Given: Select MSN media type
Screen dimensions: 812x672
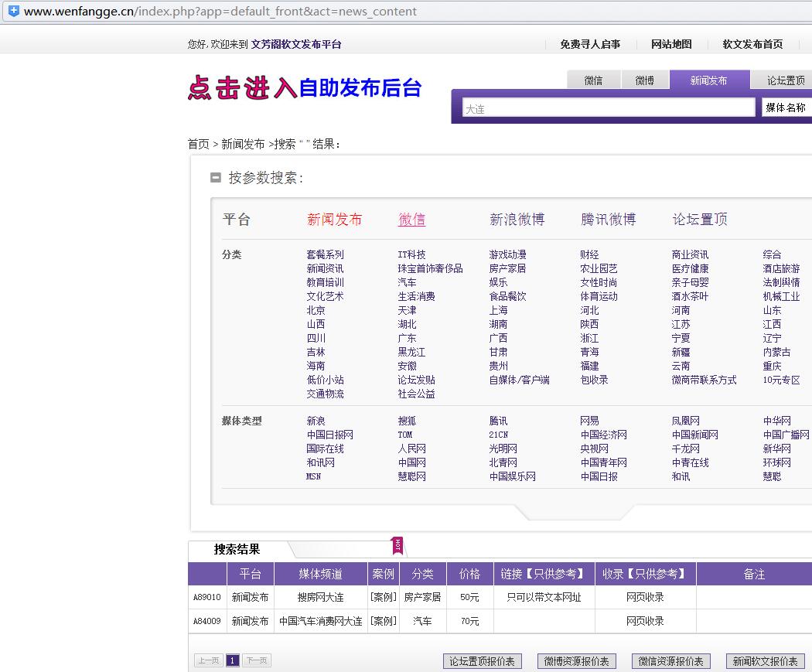Looking at the screenshot, I should pyautogui.click(x=313, y=476).
